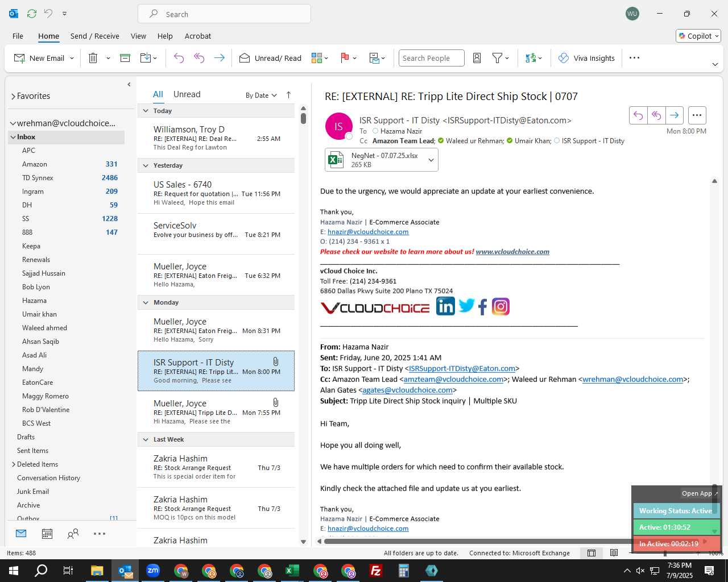Click the Send/Receive All Folders sync icon

point(32,14)
